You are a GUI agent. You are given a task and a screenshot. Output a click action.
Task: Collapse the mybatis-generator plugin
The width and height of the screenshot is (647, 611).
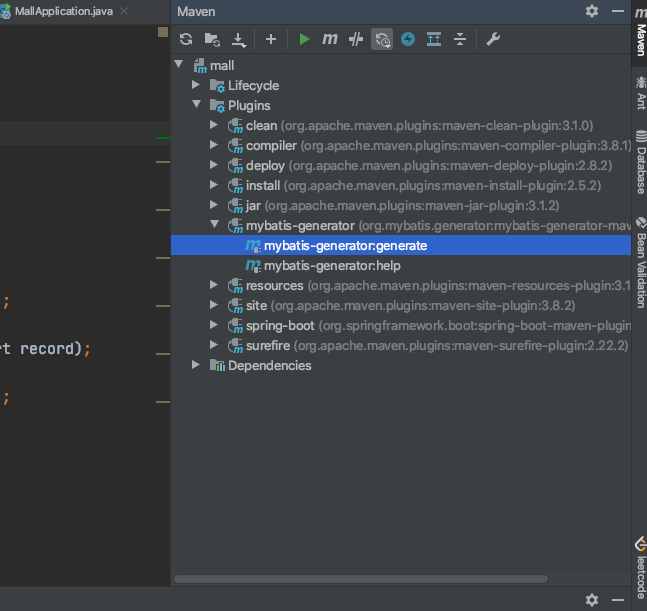pos(215,224)
